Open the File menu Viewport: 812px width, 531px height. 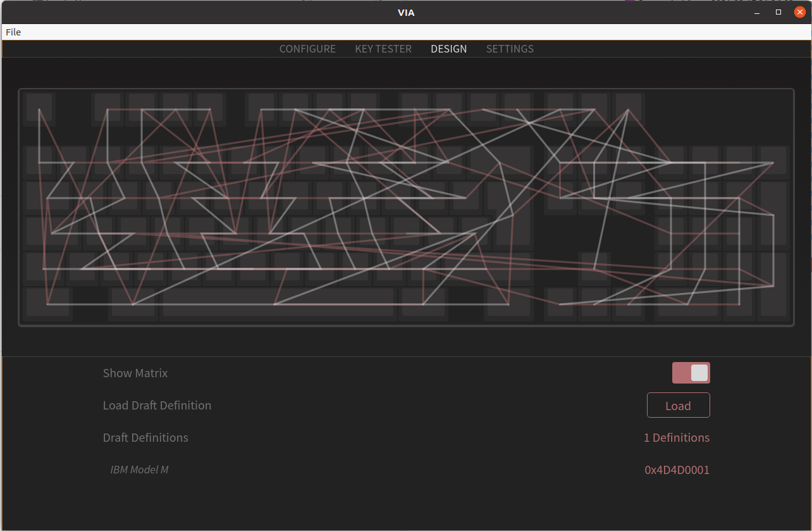coord(13,32)
